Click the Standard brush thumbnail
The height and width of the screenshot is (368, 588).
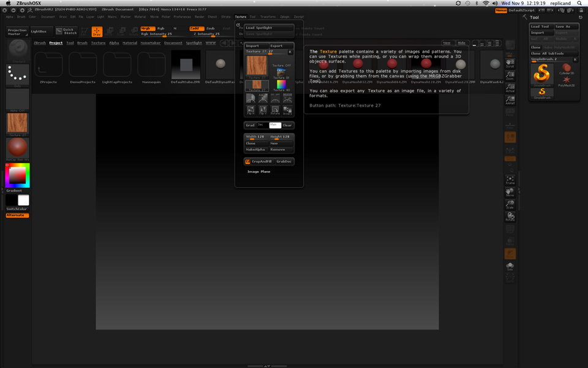(x=18, y=50)
